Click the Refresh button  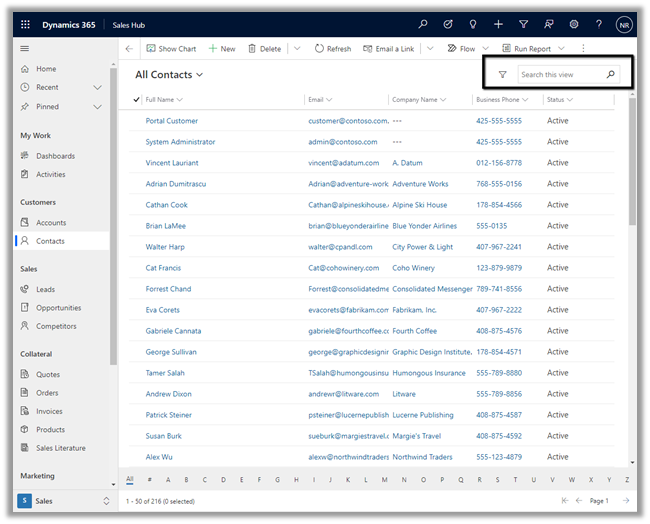click(332, 48)
